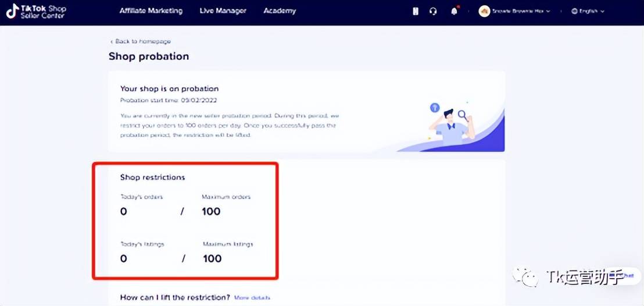The image size is (644, 306).
Task: Click the blue question mark illustration icon
Action: [435, 108]
